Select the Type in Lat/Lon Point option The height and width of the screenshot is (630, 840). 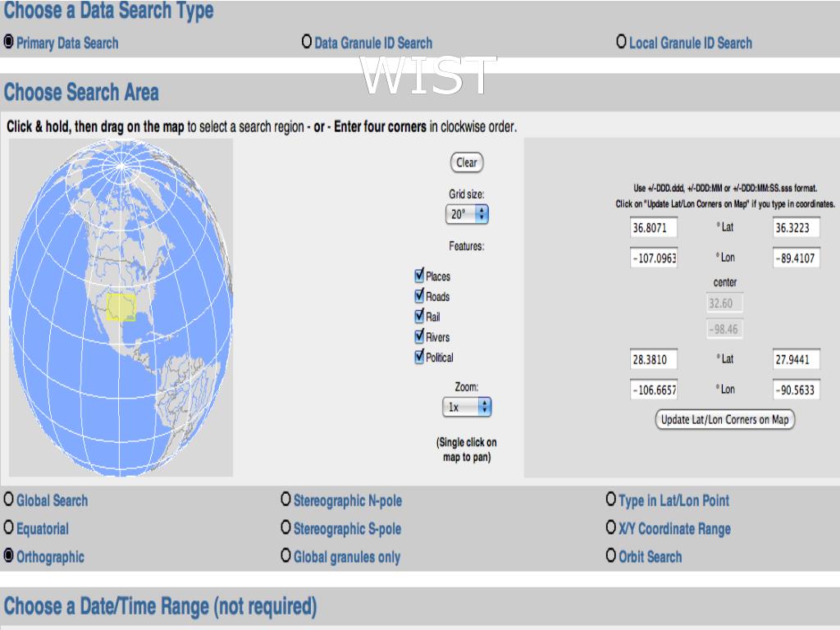[610, 500]
